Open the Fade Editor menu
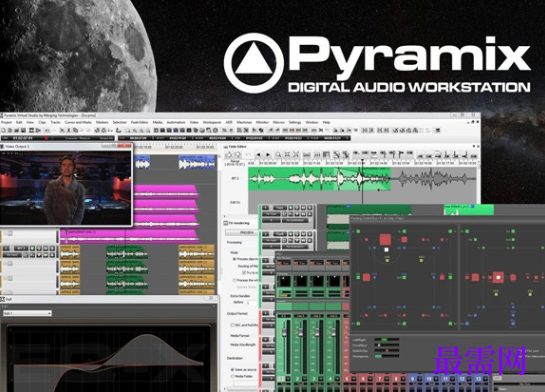 (139, 122)
